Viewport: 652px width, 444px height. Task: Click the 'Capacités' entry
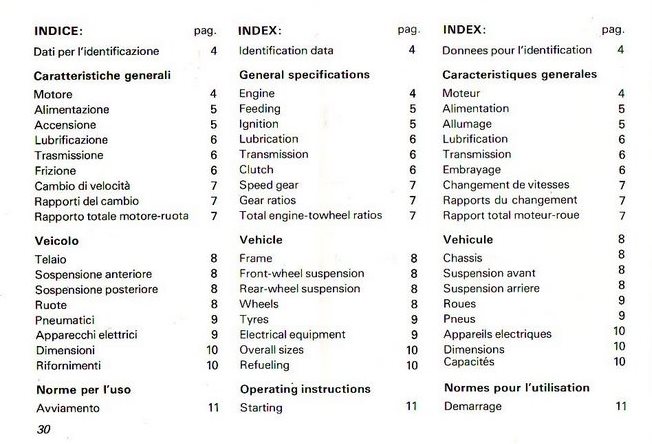[x=471, y=363]
